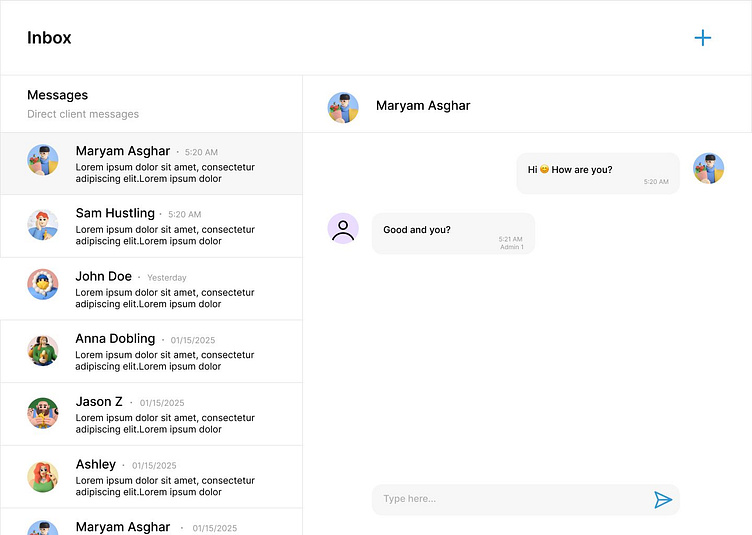Open Maryam Asghar's 5:20 AM conversation
This screenshot has width=752, height=535.
151,164
